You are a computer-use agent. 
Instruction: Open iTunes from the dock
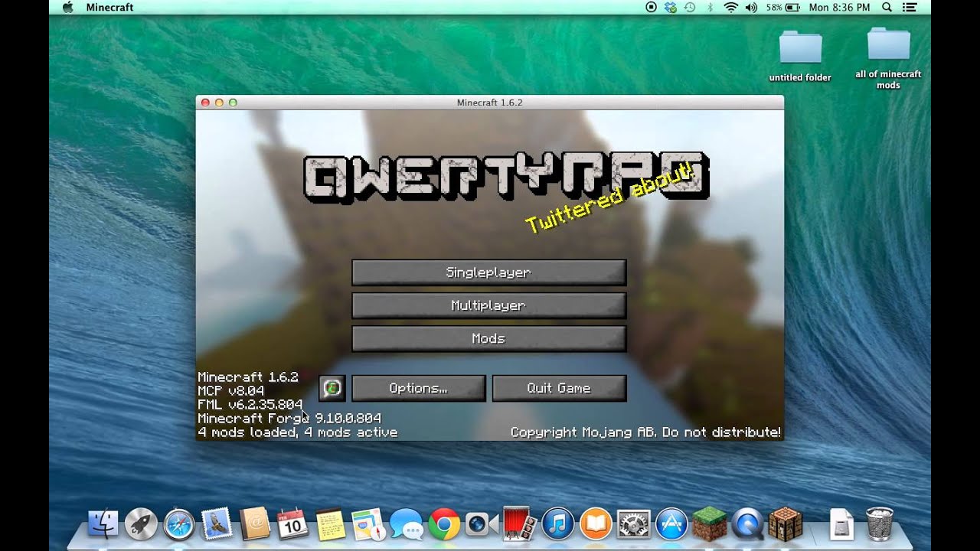558,524
